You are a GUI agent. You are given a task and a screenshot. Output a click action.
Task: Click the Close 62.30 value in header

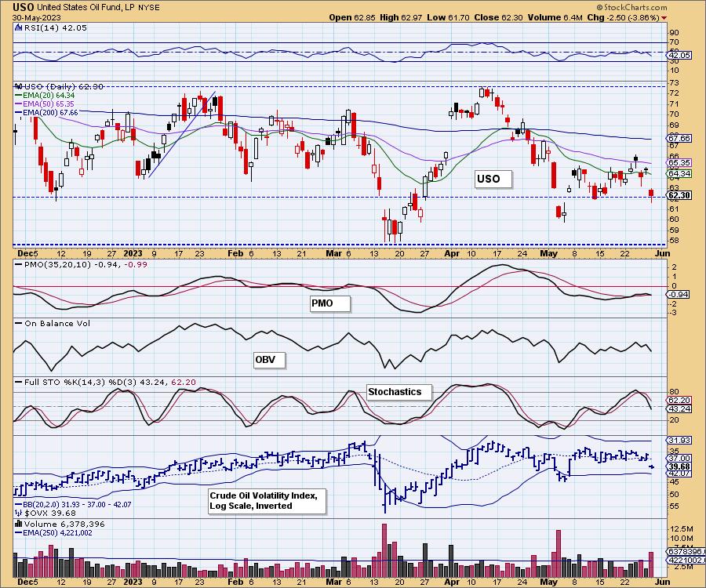[x=498, y=17]
